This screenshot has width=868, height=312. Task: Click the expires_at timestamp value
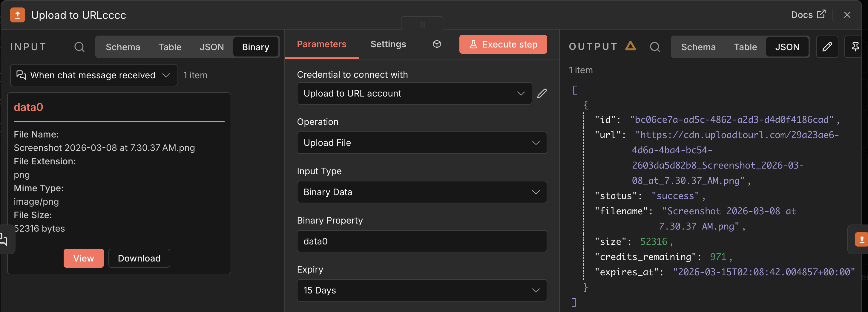point(764,272)
